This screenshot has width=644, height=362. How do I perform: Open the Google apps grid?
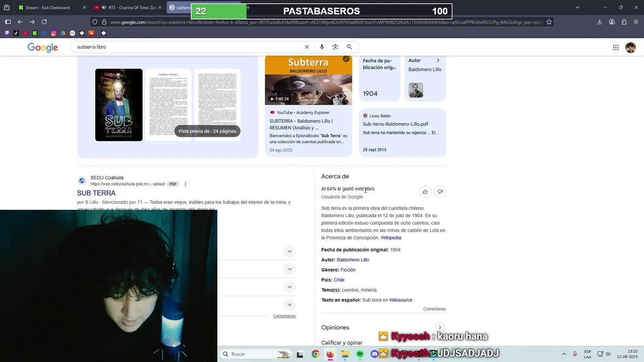click(616, 47)
